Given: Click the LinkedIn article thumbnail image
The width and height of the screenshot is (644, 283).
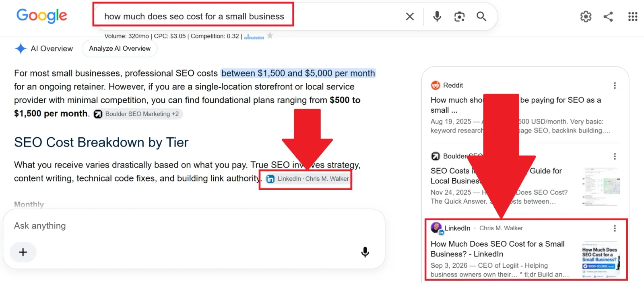Looking at the screenshot, I should point(601,260).
